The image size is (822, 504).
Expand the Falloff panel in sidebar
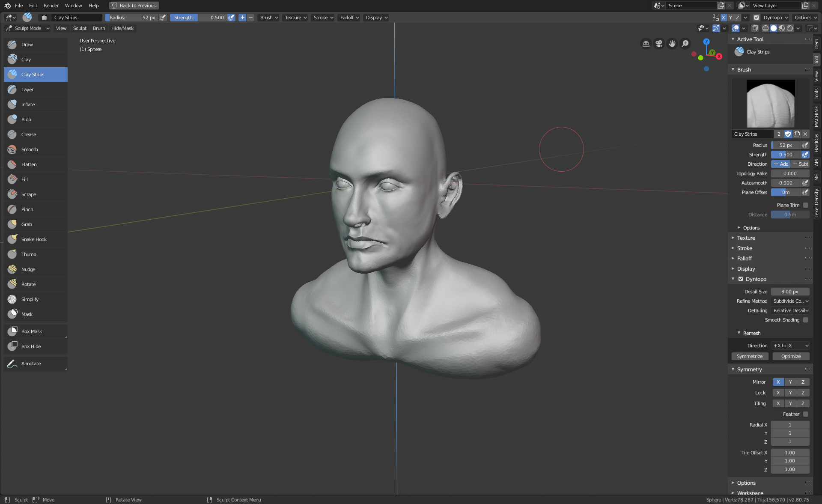(745, 259)
